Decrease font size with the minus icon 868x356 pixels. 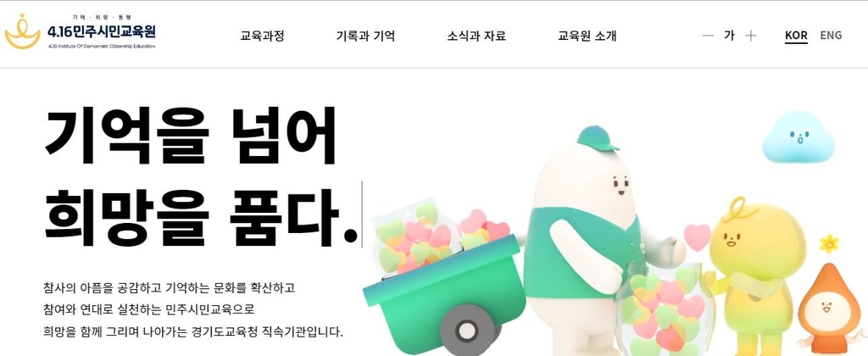pos(708,36)
